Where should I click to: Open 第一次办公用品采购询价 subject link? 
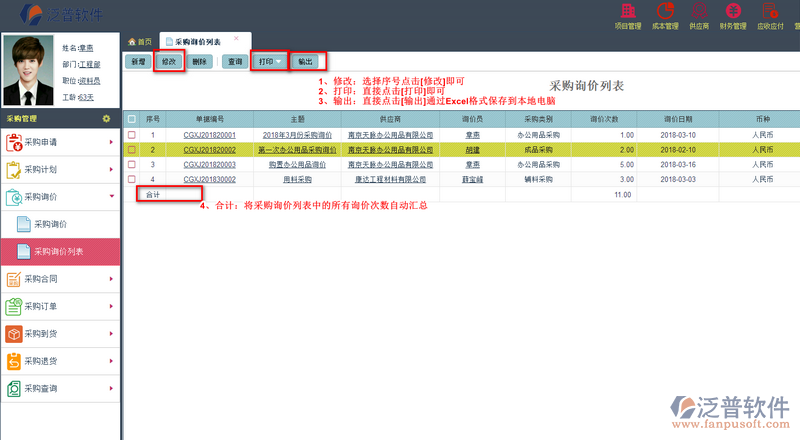pyautogui.click(x=297, y=150)
